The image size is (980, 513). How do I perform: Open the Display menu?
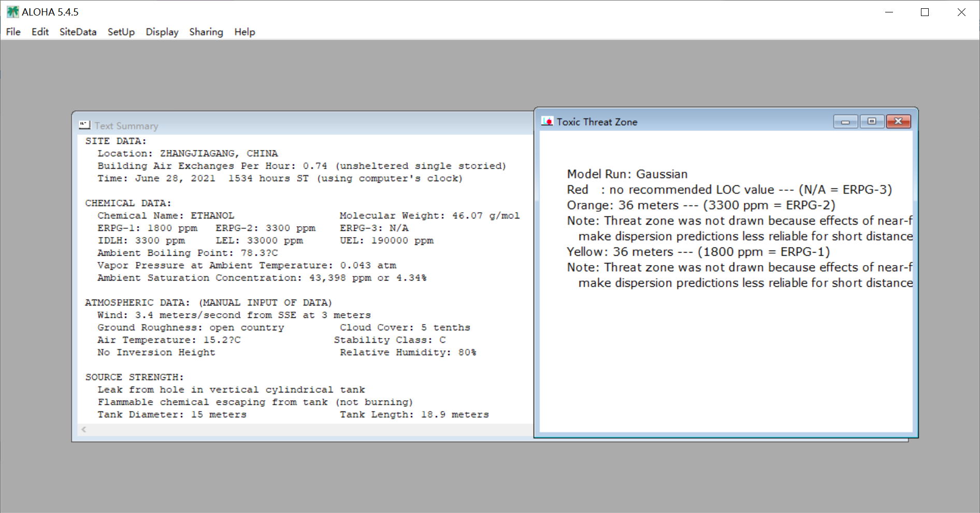pyautogui.click(x=162, y=32)
